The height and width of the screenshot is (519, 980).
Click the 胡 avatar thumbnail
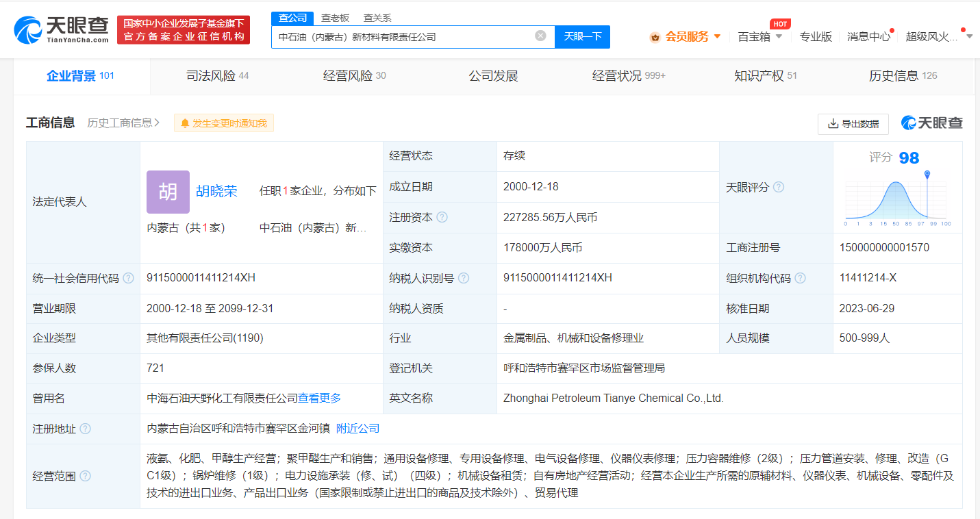[168, 192]
